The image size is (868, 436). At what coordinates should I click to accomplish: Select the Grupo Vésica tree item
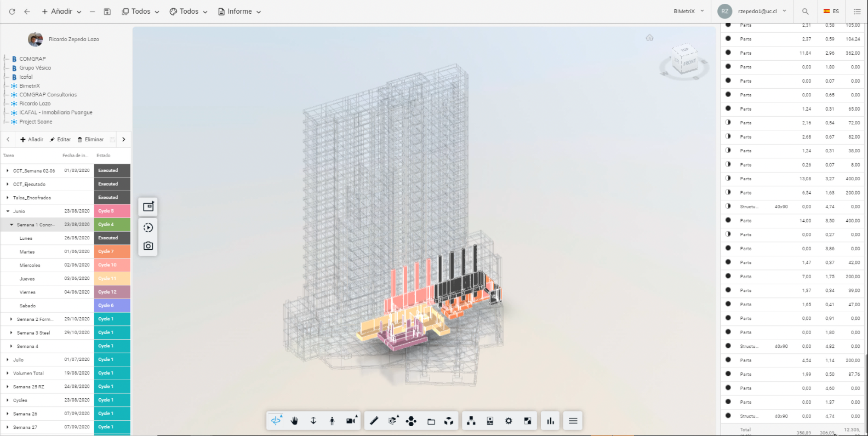(x=35, y=68)
